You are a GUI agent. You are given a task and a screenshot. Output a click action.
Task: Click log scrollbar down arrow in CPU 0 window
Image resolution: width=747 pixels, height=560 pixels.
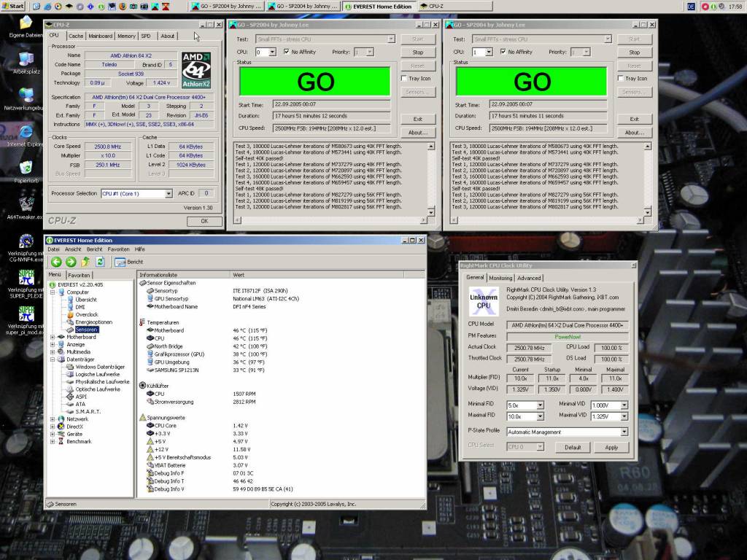pos(431,212)
